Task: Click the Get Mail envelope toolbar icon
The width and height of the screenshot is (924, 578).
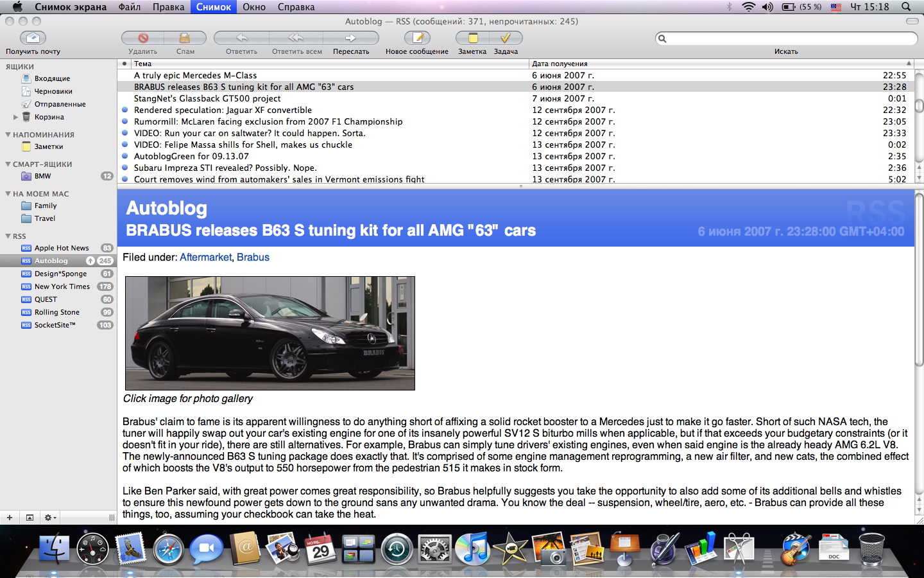Action: tap(33, 38)
